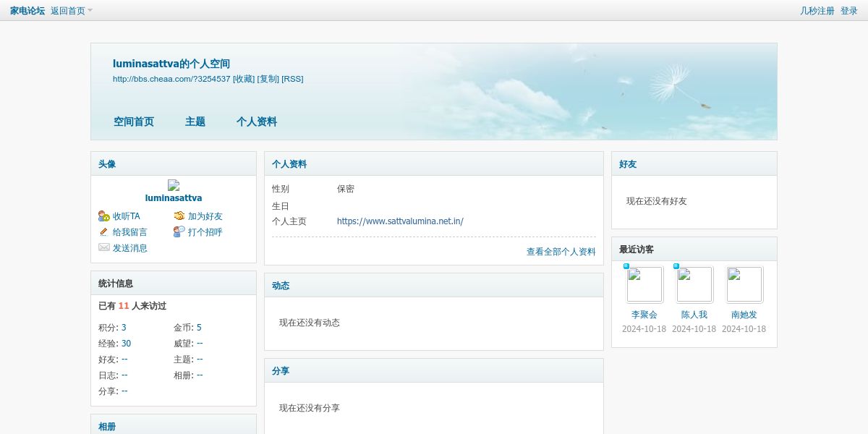Click the 经验 value 30
The image size is (868, 434).
coord(126,344)
